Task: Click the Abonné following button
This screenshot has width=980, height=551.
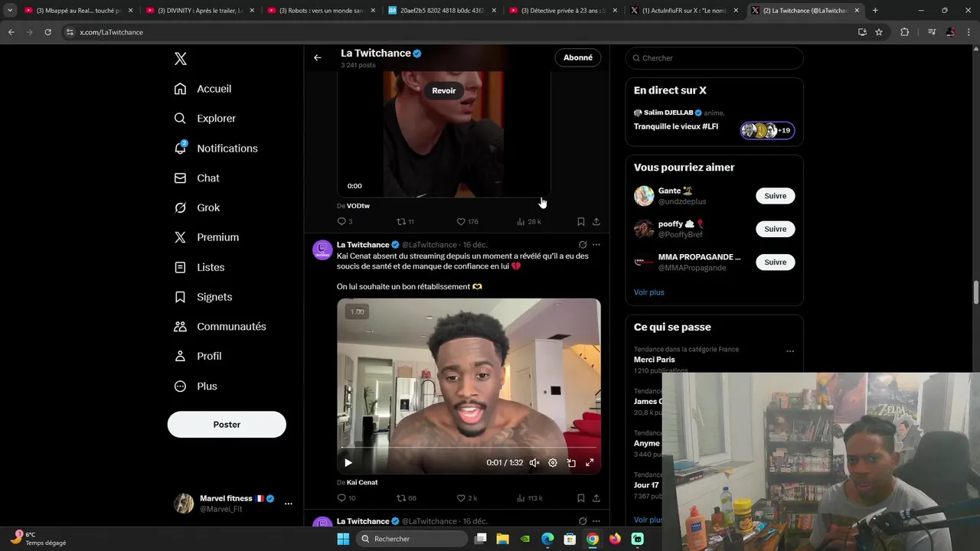Action: click(x=578, y=57)
